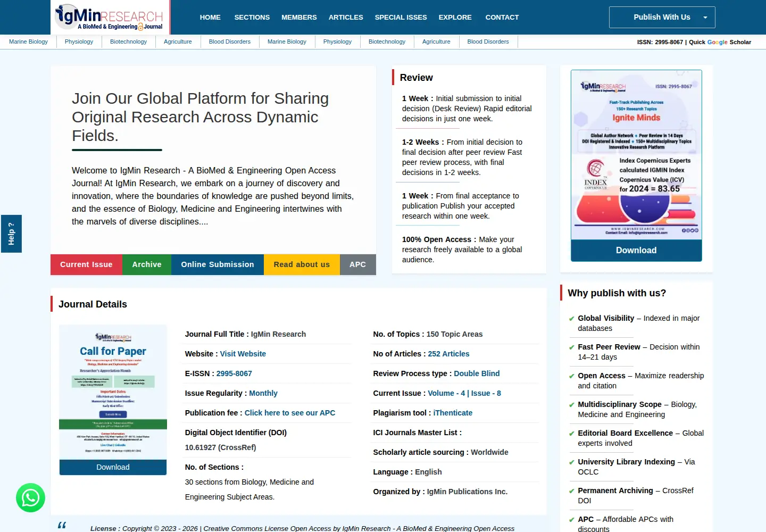766x532 pixels.
Task: Open the CONTACT menu
Action: pyautogui.click(x=502, y=17)
